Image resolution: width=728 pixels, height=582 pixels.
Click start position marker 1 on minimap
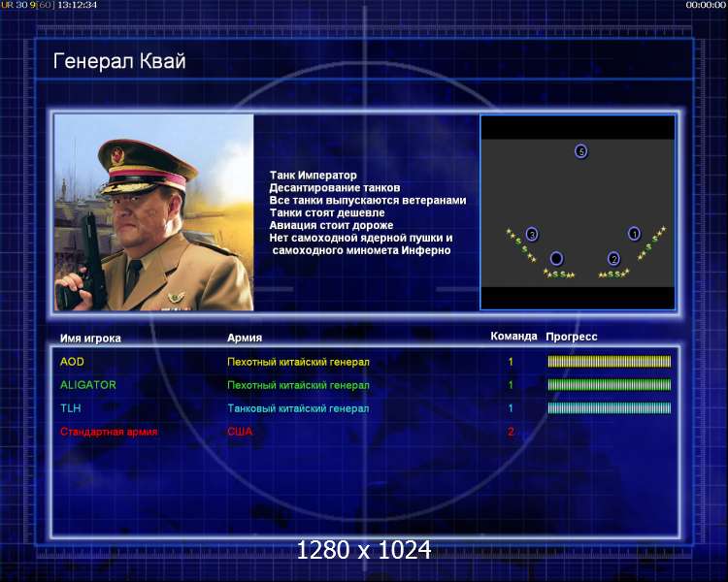[x=634, y=234]
